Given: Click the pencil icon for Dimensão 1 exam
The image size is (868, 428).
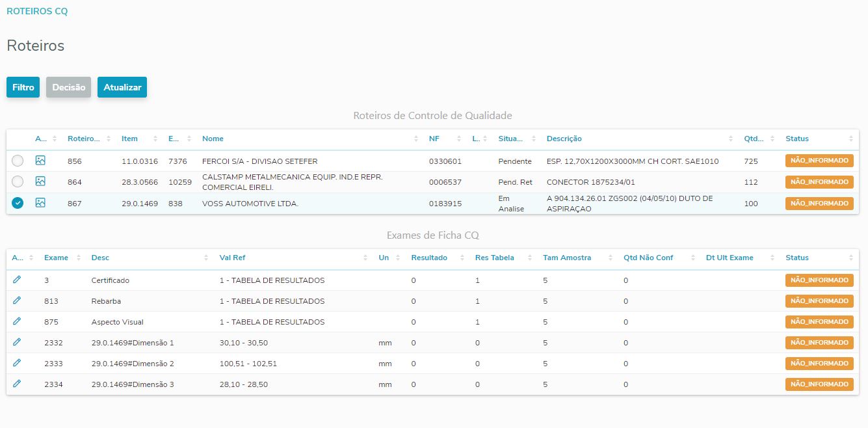Looking at the screenshot, I should [18, 342].
